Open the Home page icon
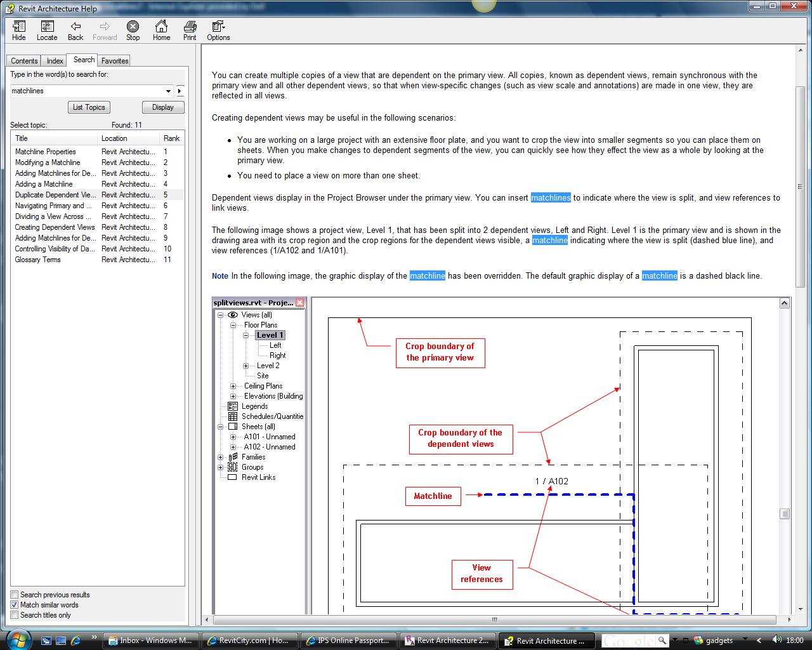Screen dimensions: 812x650 pyautogui.click(x=161, y=30)
